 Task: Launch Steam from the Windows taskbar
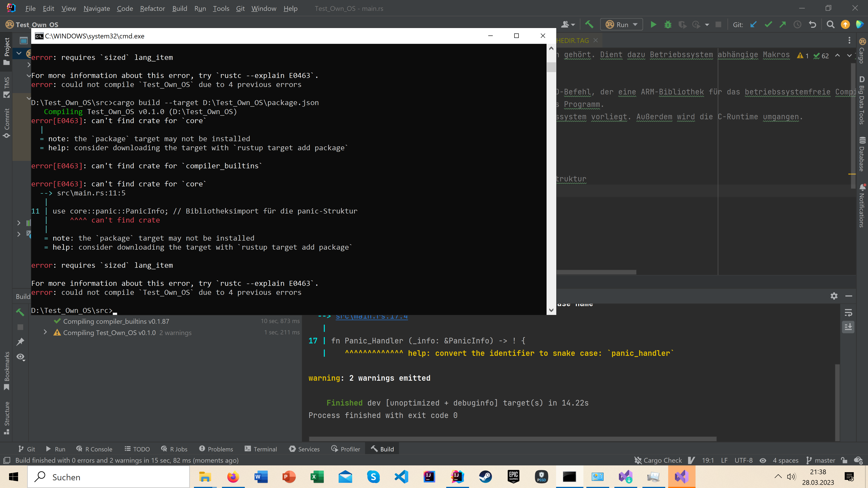click(485, 476)
